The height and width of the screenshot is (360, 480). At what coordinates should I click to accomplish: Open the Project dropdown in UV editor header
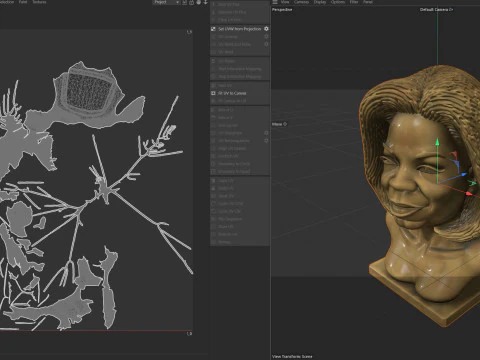tap(166, 2)
